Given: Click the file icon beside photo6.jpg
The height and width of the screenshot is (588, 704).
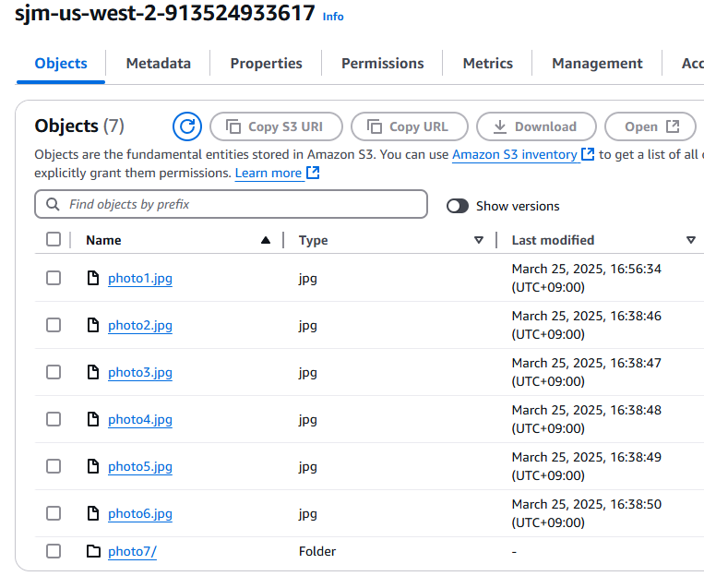Looking at the screenshot, I should click(93, 513).
